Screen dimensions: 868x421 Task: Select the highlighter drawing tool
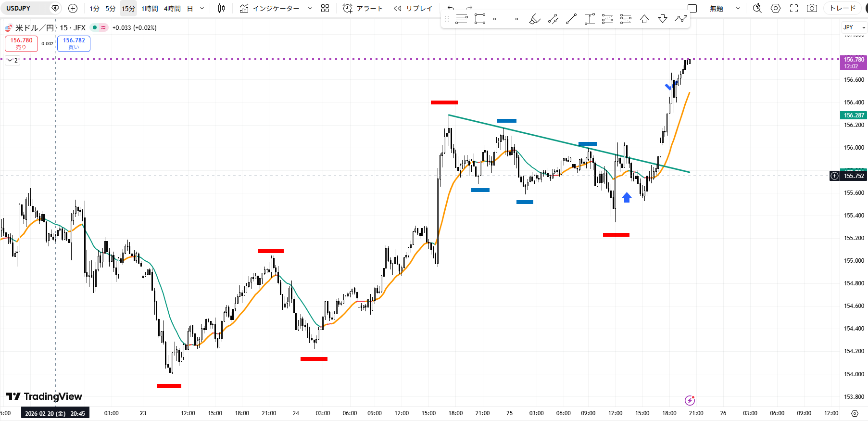point(535,19)
